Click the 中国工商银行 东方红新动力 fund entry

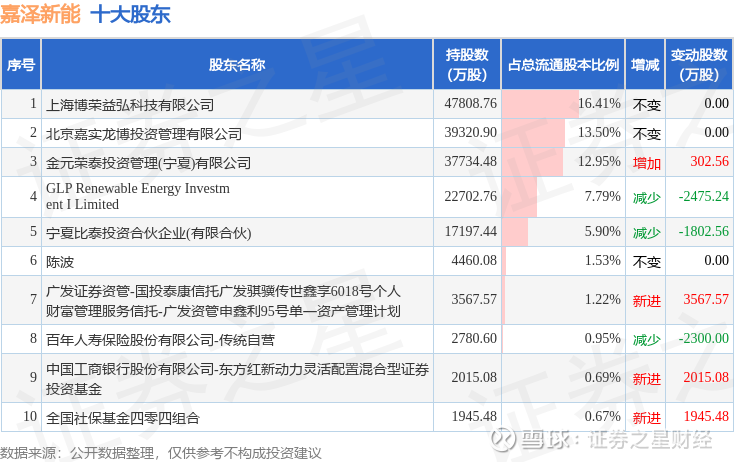(x=237, y=379)
